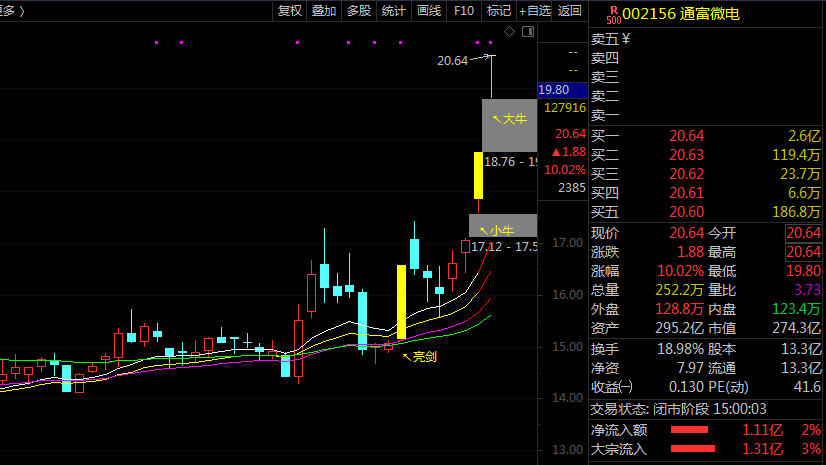This screenshot has height=465, width=826.
Task: Toggle the side panel layout icon
Action: [x=528, y=32]
